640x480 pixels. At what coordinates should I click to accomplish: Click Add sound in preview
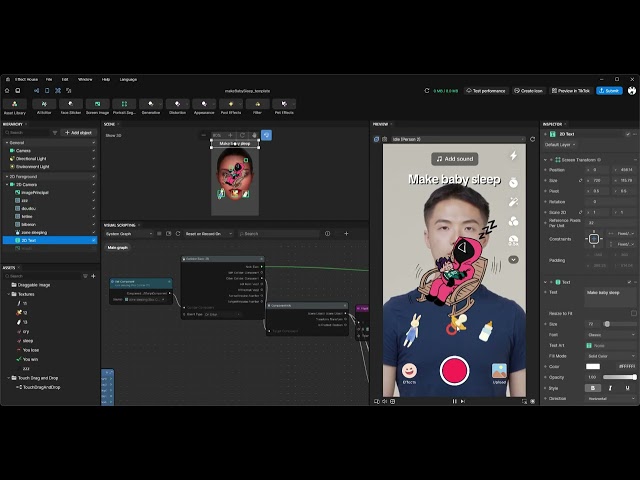pyautogui.click(x=454, y=159)
